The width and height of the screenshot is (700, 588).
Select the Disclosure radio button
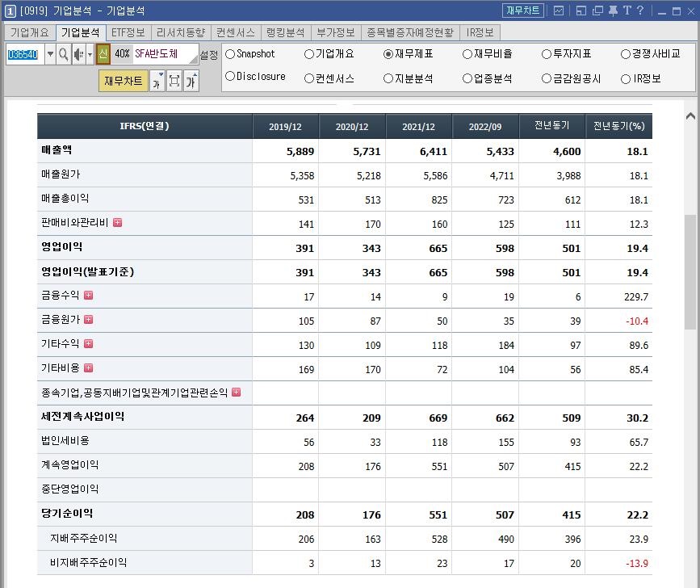point(230,77)
